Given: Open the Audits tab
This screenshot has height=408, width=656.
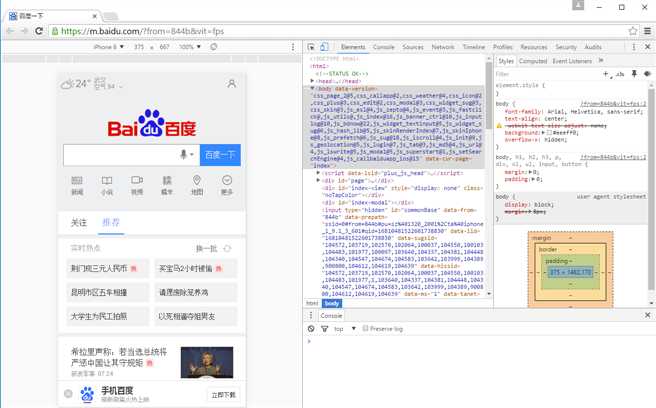Looking at the screenshot, I should point(593,47).
